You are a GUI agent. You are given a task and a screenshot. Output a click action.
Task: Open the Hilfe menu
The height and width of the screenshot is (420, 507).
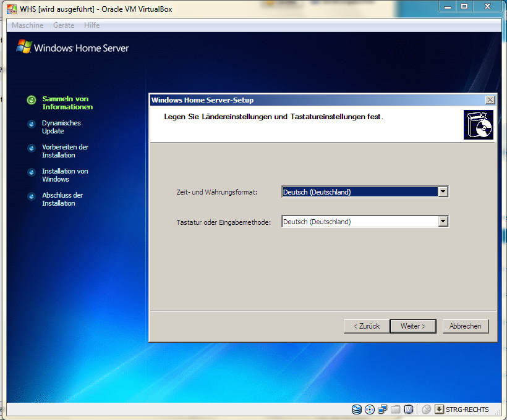92,25
